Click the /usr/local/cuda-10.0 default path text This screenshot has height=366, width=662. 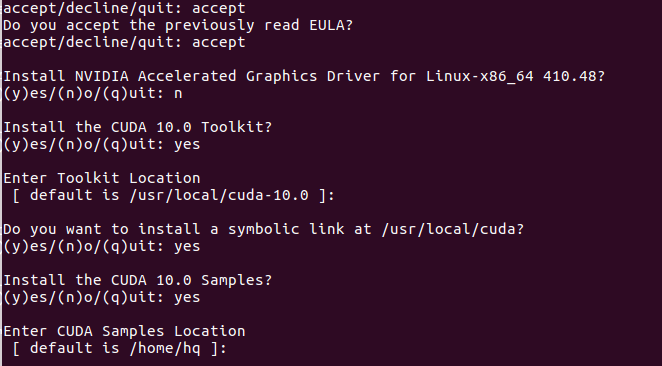[219, 195]
